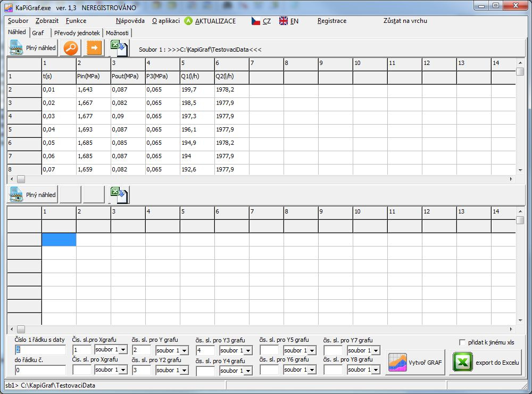Click the t(s) header cell
The width and height of the screenshot is (532, 394).
click(59, 77)
